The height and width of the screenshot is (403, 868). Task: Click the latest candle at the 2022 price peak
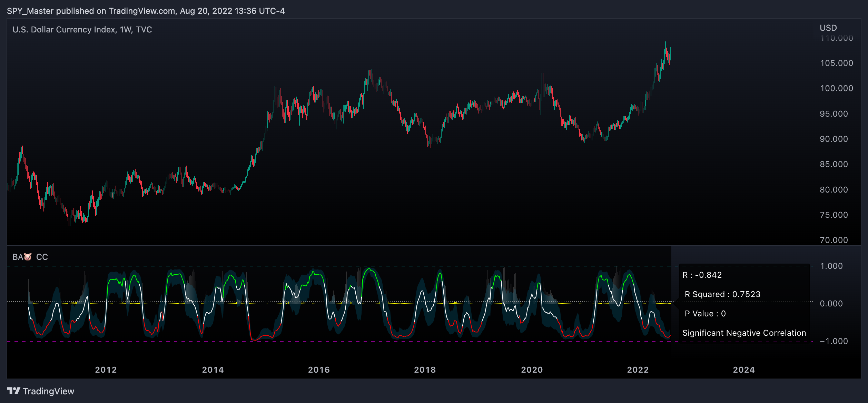click(x=670, y=54)
